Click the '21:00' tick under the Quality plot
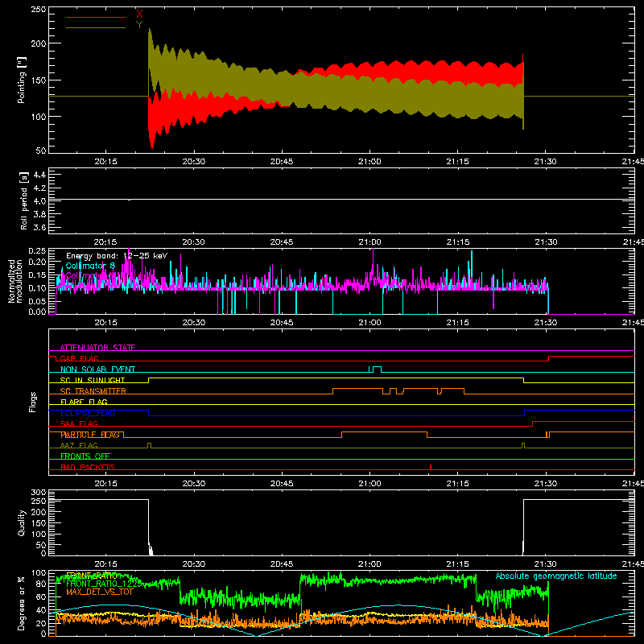Viewport: 644px width, 644px height. 369,564
